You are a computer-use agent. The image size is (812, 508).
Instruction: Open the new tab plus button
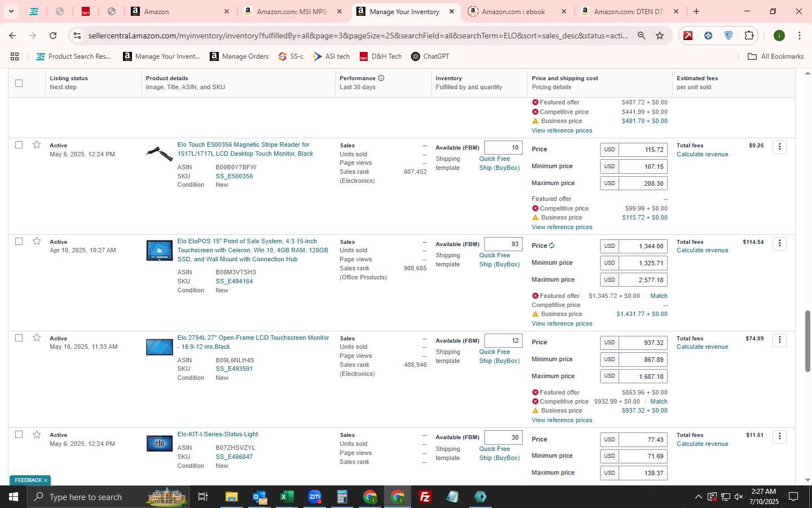click(x=696, y=11)
